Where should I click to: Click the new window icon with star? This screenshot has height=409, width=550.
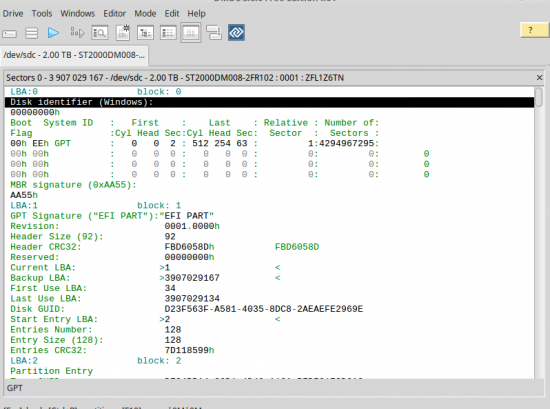point(123,33)
